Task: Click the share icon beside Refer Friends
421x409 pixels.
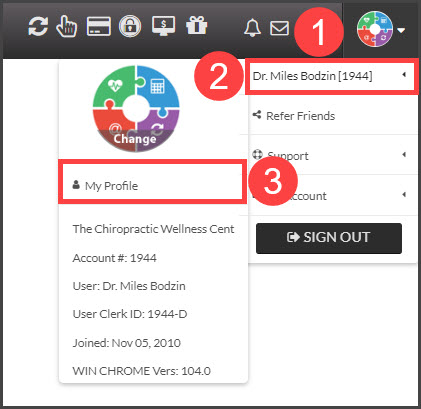Action: [257, 115]
